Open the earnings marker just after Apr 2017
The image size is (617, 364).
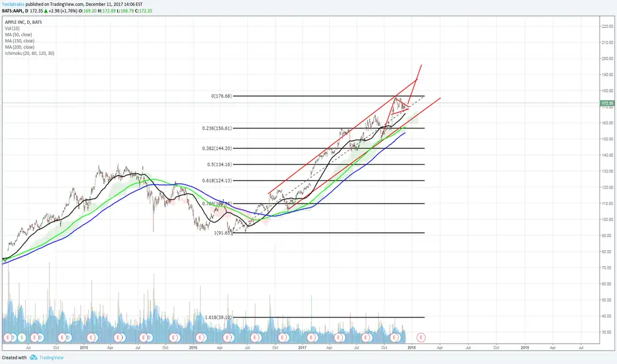pyautogui.click(x=339, y=338)
